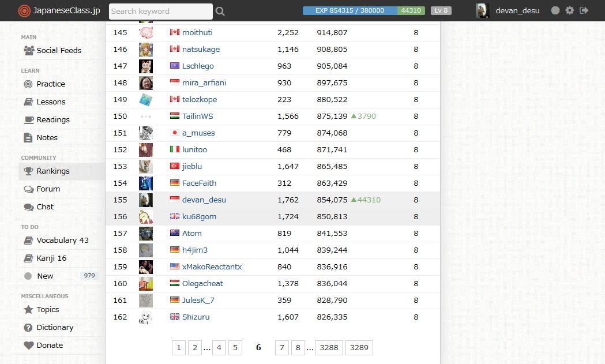Click in the Search keyword field
Screen dimensions: 605x364
point(160,11)
